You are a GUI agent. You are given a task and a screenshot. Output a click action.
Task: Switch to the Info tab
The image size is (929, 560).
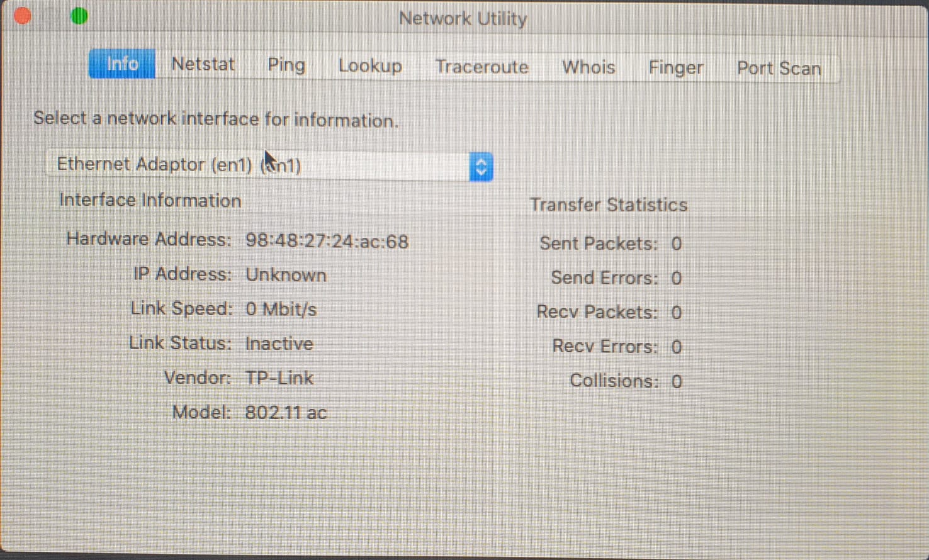(x=122, y=64)
